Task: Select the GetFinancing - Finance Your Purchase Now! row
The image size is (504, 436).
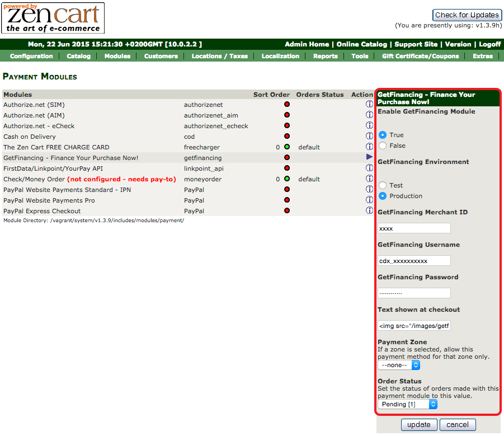Action: pyautogui.click(x=188, y=157)
